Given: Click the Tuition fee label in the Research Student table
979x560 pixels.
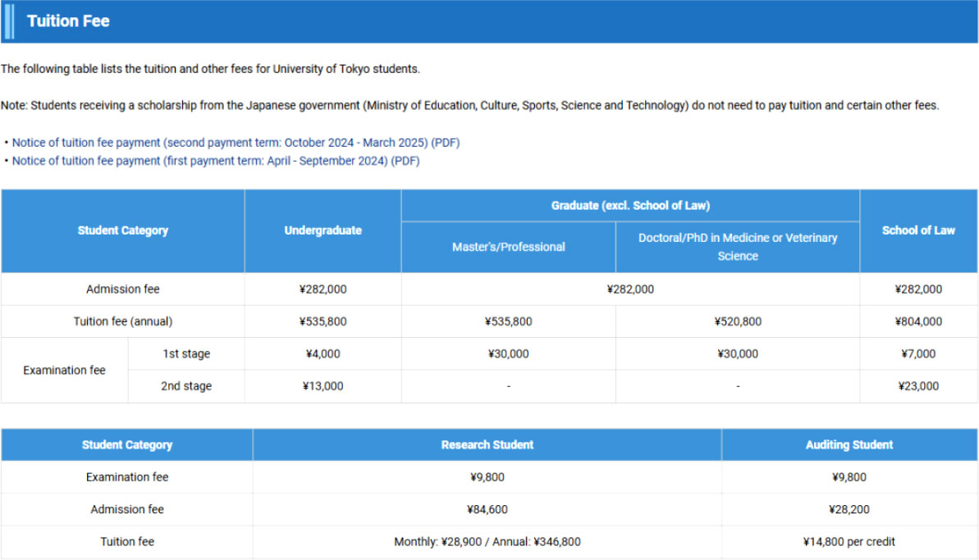Looking at the screenshot, I should (126, 543).
